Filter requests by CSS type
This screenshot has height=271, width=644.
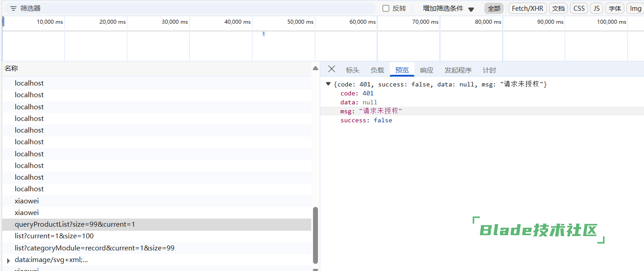click(x=579, y=9)
